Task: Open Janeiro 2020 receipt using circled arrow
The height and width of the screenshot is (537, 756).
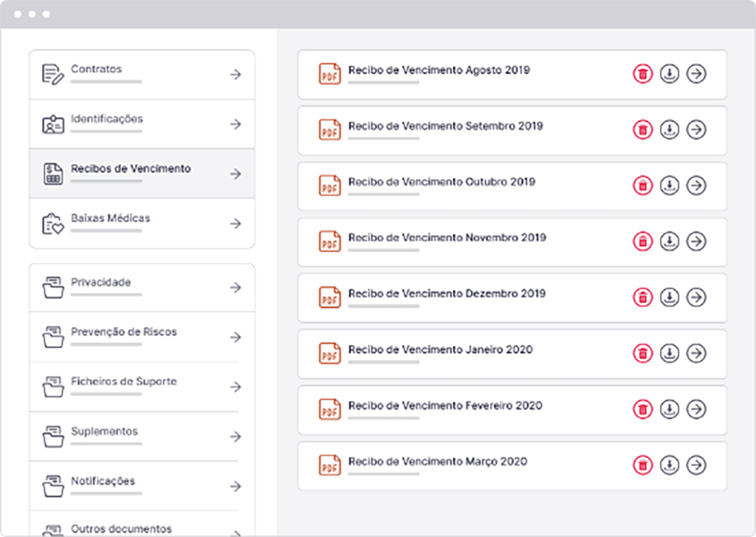Action: click(696, 353)
